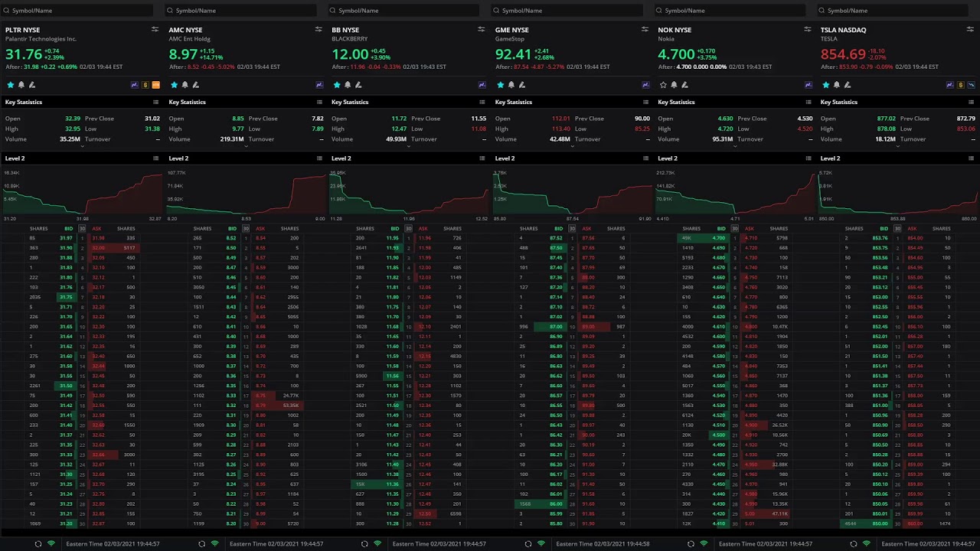The height and width of the screenshot is (551, 980).
Task: Expand AMC statistics with the chevron
Action: click(x=244, y=145)
